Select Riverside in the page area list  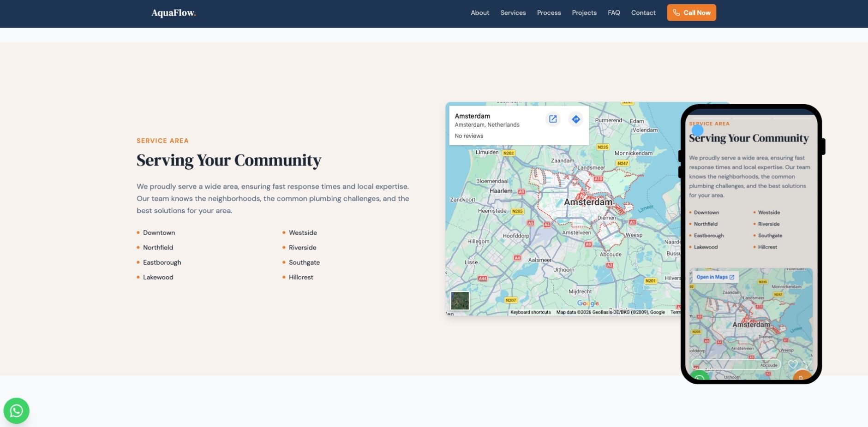303,248
